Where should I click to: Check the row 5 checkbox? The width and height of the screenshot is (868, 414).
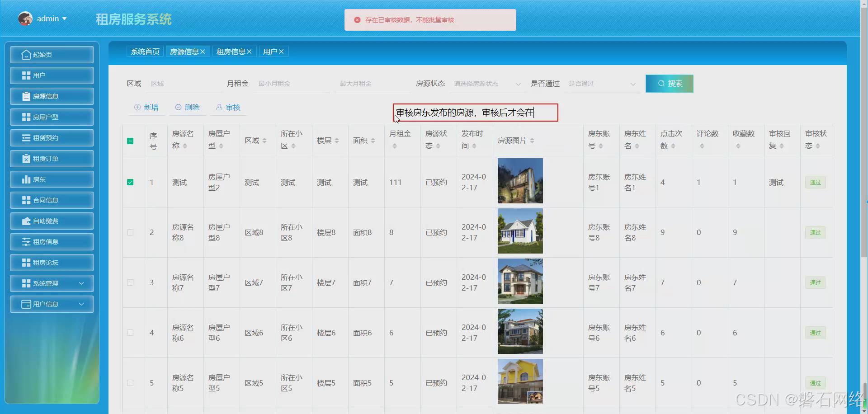pyautogui.click(x=130, y=383)
